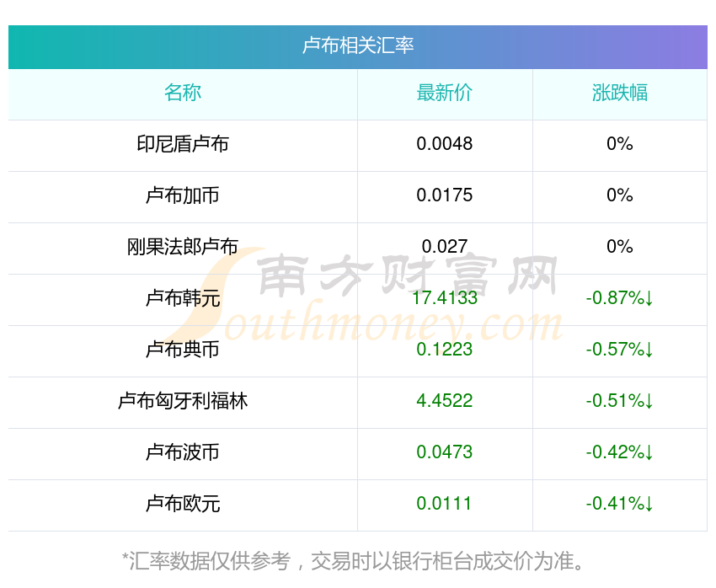Open the 卢布典币 currency pair
The image size is (716, 588).
183,350
